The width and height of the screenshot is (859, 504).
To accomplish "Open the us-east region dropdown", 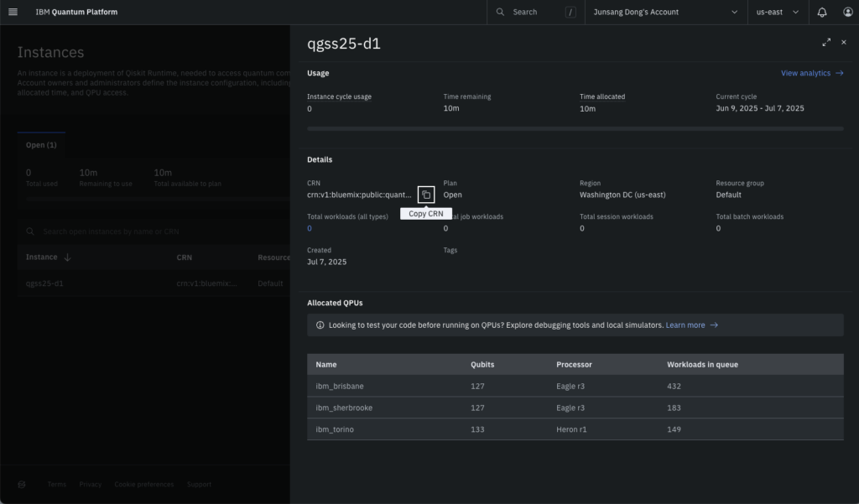I will click(x=778, y=12).
